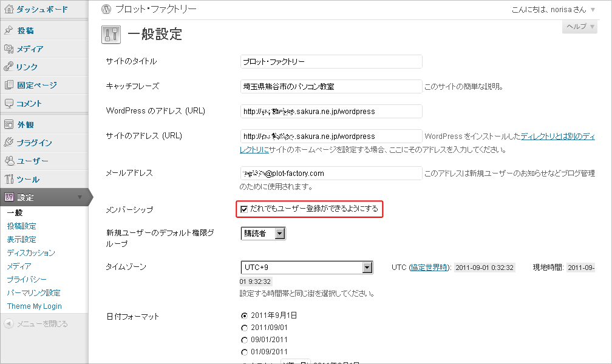
Task: Click the site address URL field
Action: click(331, 136)
